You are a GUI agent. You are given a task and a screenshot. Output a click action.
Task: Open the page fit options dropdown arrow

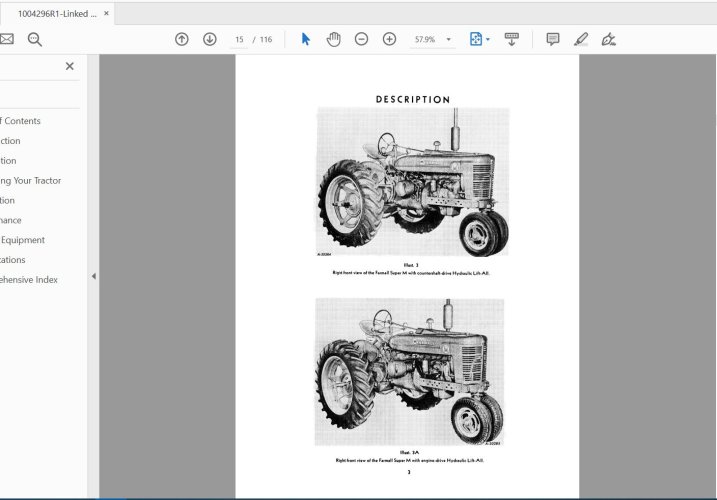(x=488, y=40)
